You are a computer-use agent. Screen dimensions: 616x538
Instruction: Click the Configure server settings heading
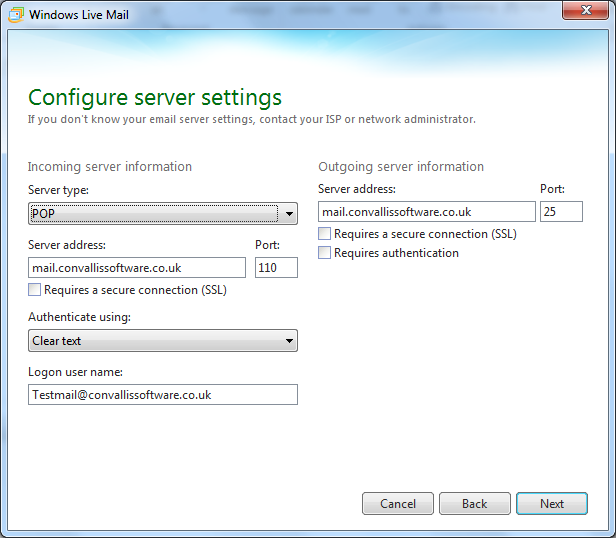click(x=155, y=97)
